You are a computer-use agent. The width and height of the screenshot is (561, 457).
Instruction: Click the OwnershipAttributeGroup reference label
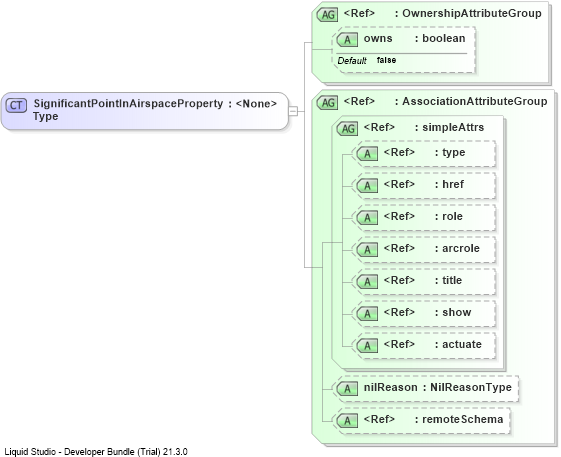pos(472,13)
